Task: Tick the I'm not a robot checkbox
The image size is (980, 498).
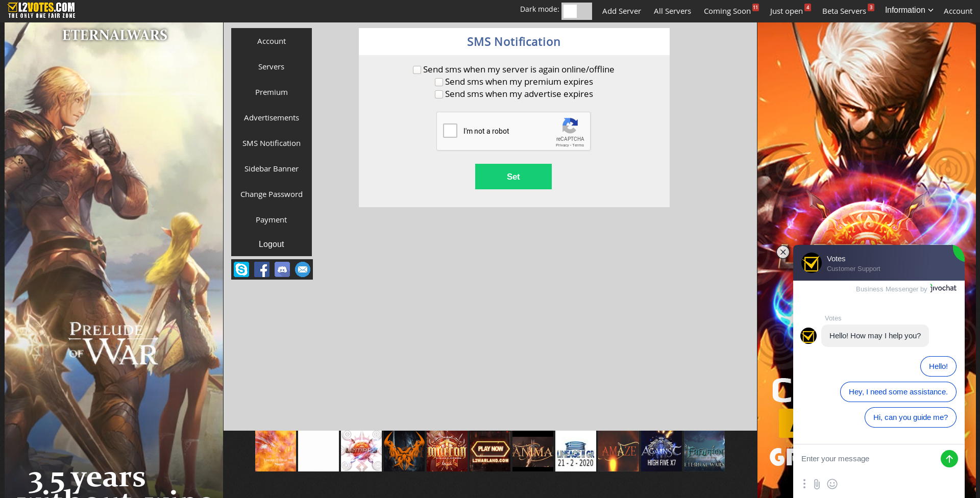Action: click(x=450, y=131)
